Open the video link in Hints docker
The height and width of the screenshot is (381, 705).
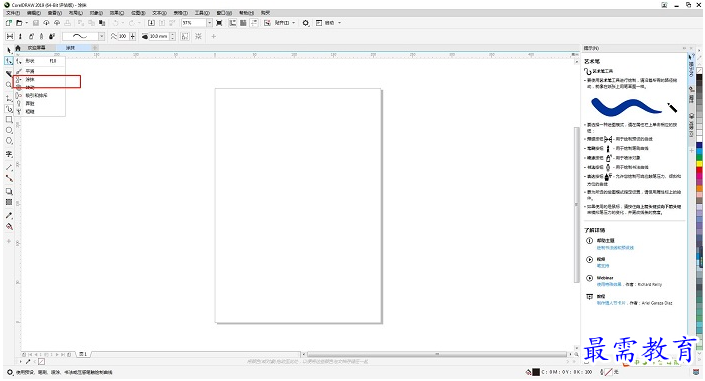[602, 266]
